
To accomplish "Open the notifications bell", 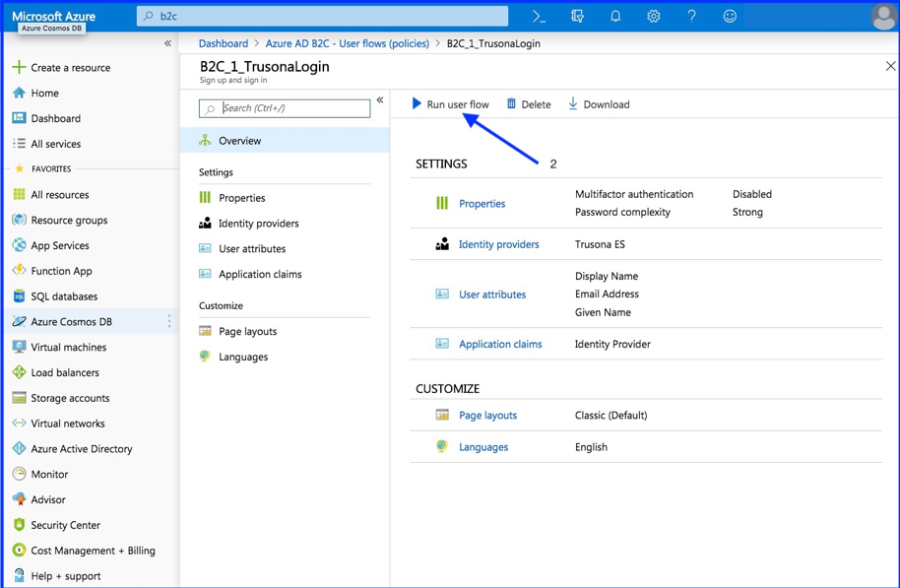I will tap(615, 17).
